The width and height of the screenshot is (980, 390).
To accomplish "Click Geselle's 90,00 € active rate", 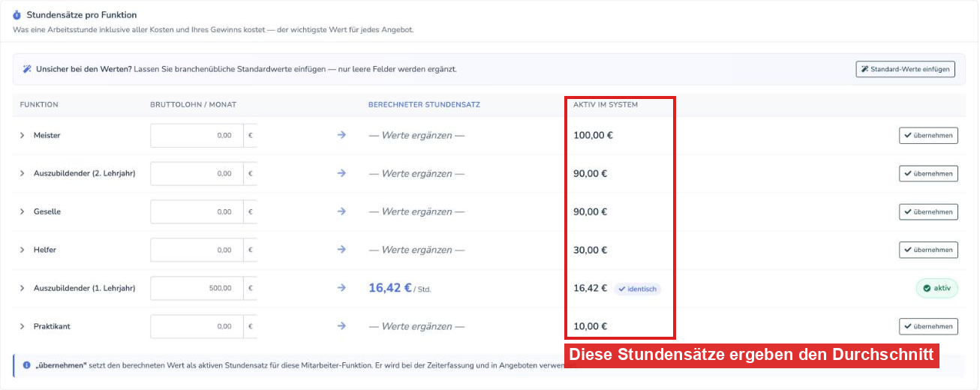I will tap(591, 211).
